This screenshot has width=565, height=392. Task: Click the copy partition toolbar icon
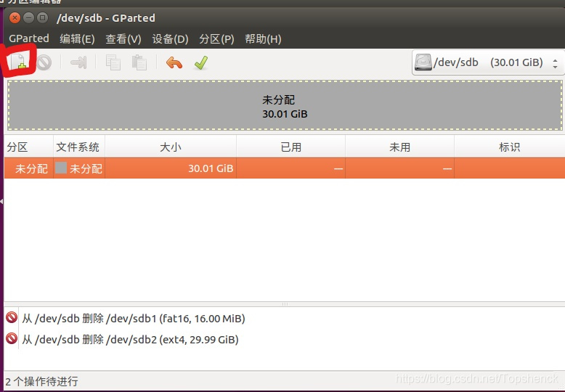[113, 62]
